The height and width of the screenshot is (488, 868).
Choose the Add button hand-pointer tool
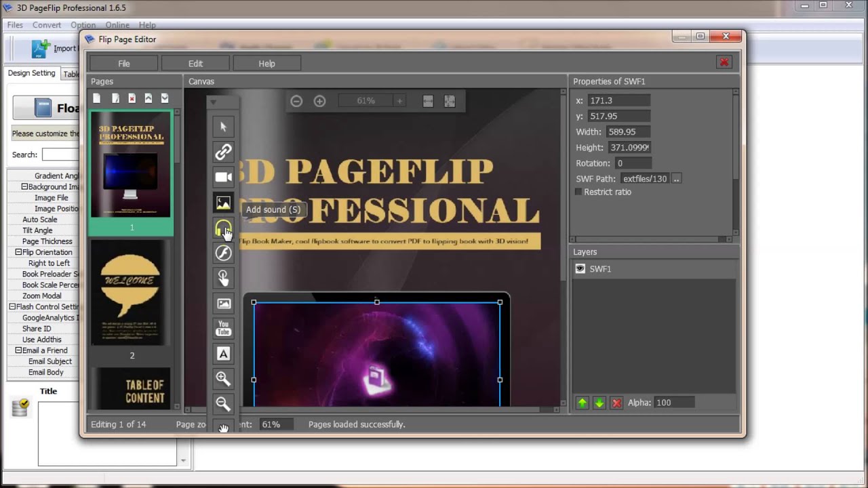point(223,278)
